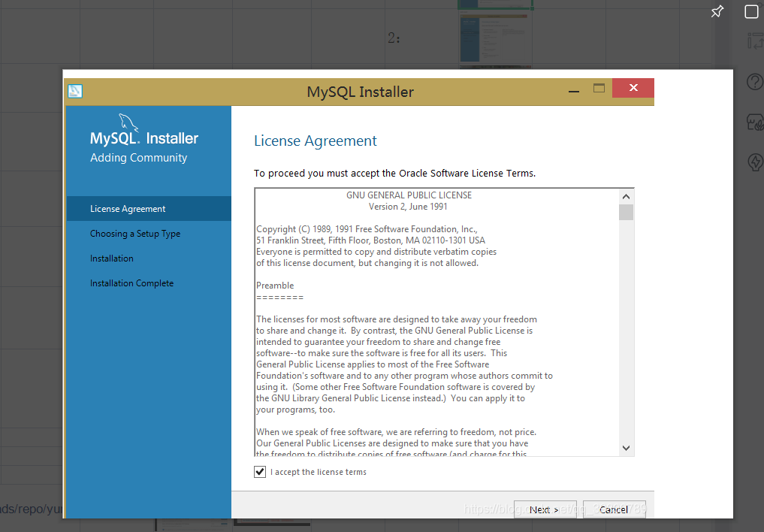Click the Adding Community subtitle

tap(138, 157)
